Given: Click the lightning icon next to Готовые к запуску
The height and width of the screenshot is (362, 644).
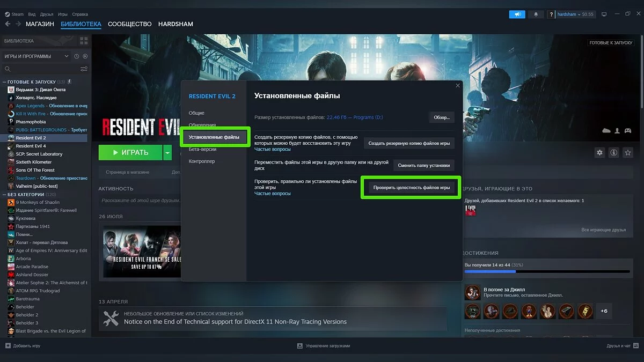Looking at the screenshot, I should coord(69,82).
